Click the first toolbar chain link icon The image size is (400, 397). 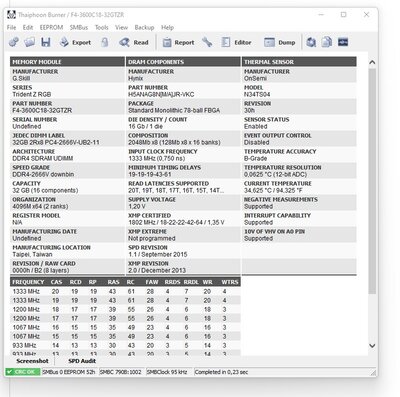[14, 42]
